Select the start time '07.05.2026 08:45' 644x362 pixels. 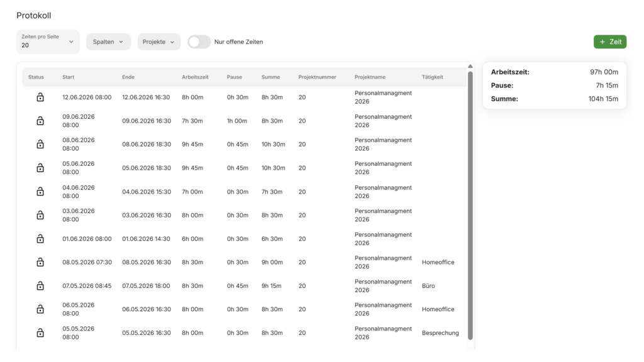[x=87, y=286]
